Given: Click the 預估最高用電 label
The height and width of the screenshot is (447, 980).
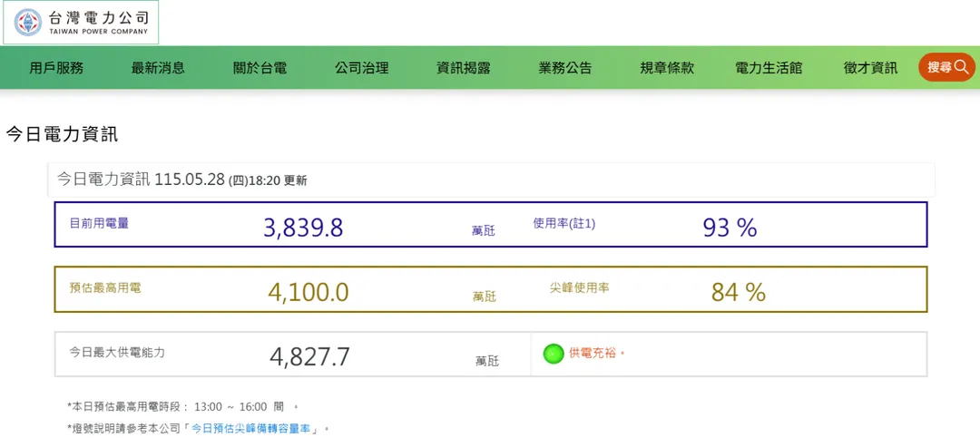Looking at the screenshot, I should tap(105, 287).
